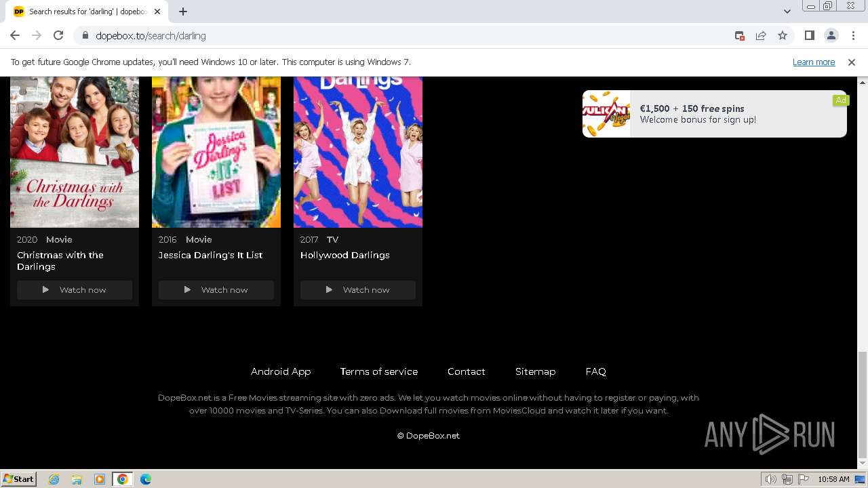
Task: Click the 2017 TV label
Action: [x=319, y=239]
